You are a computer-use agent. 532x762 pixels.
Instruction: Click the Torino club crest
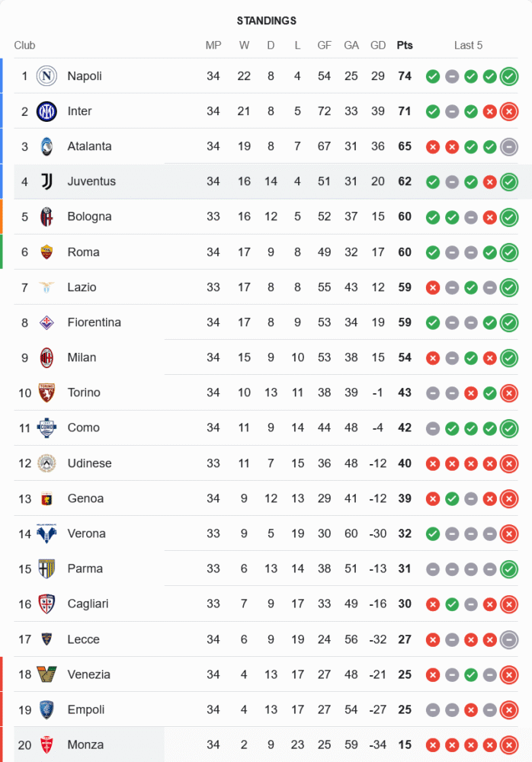(x=47, y=392)
